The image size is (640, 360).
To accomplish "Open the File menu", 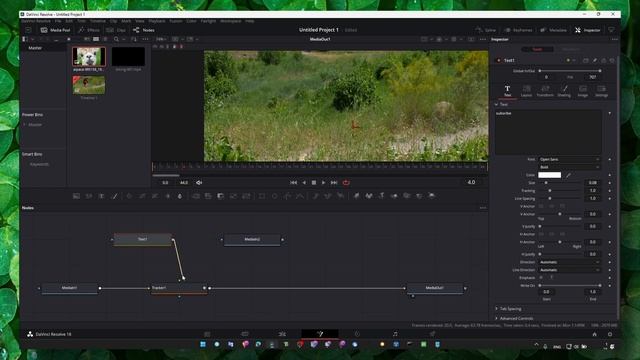I will [x=58, y=21].
